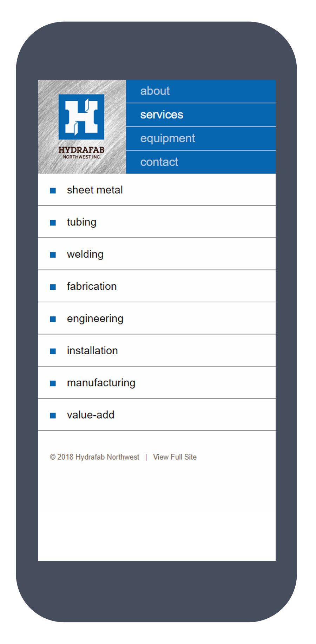316x644 pixels.
Task: Click the blue square beside fabrication
Action: 53,287
